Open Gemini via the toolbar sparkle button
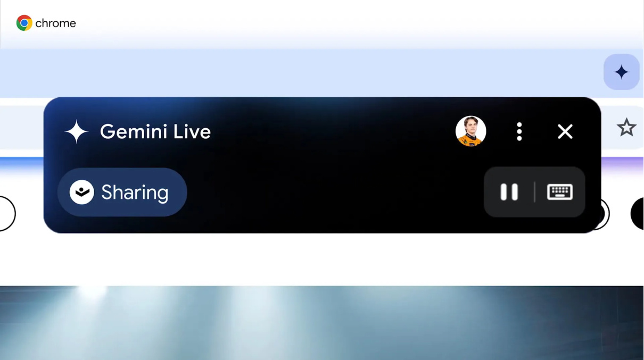The height and width of the screenshot is (360, 644). (621, 72)
